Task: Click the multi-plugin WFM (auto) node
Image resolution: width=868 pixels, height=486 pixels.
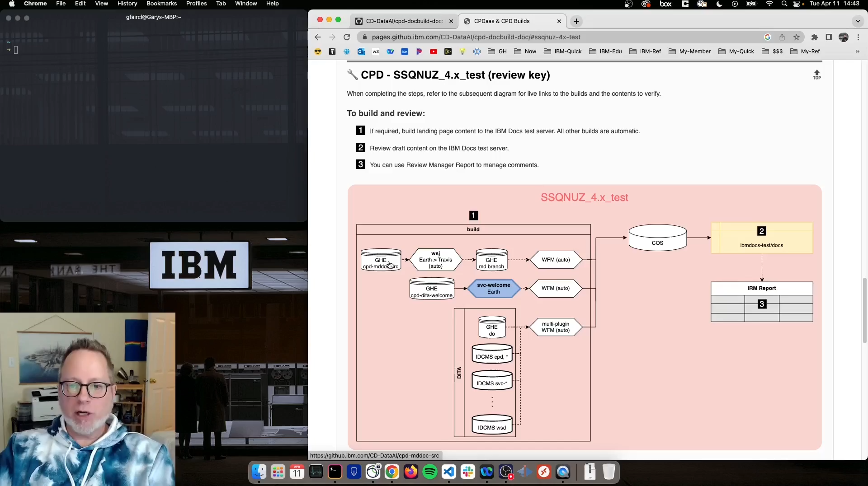Action: tap(556, 327)
